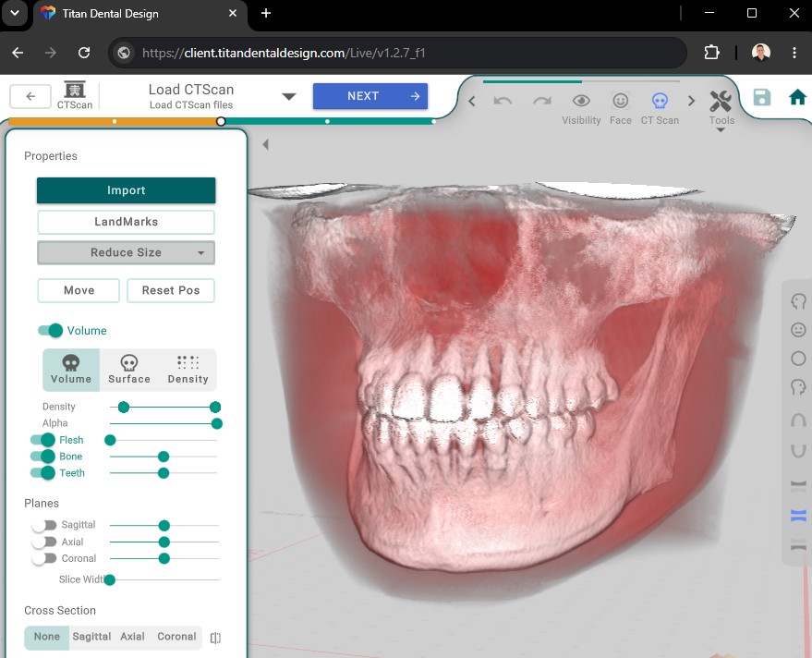Click the LandMarks button
The height and width of the screenshot is (658, 812).
coord(126,222)
